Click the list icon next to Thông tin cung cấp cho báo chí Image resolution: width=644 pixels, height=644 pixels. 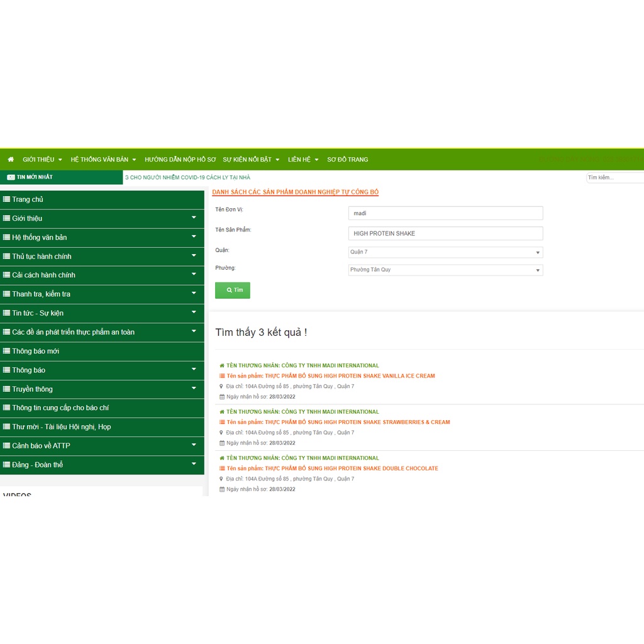point(6,408)
